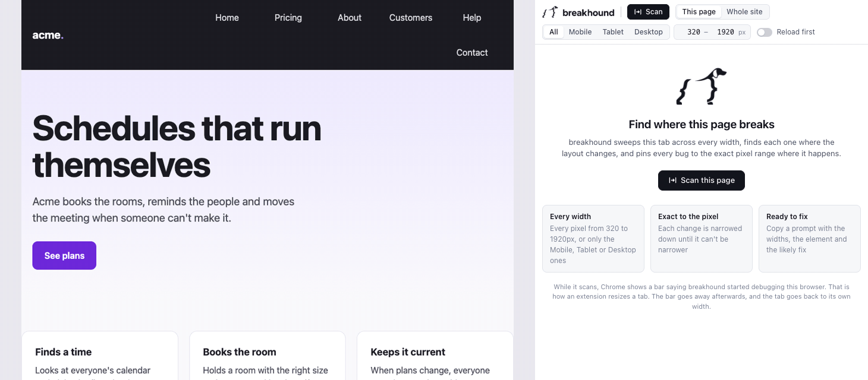Click the acme. site logo
This screenshot has height=380, width=868.
pyautogui.click(x=48, y=35)
